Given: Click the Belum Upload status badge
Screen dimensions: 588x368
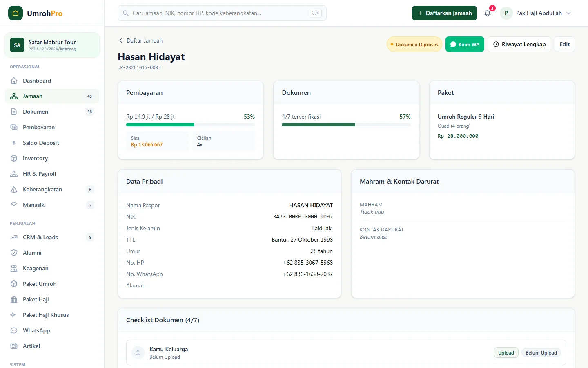Looking at the screenshot, I should (541, 353).
